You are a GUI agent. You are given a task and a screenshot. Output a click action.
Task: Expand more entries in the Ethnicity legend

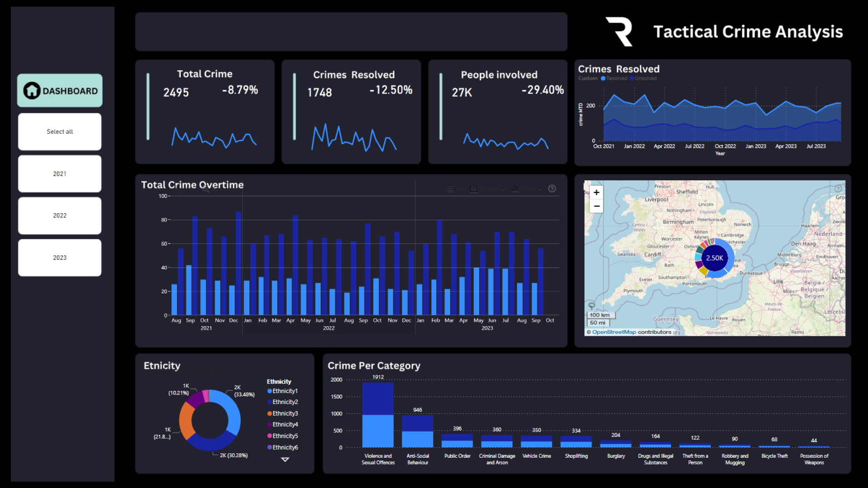tap(285, 460)
